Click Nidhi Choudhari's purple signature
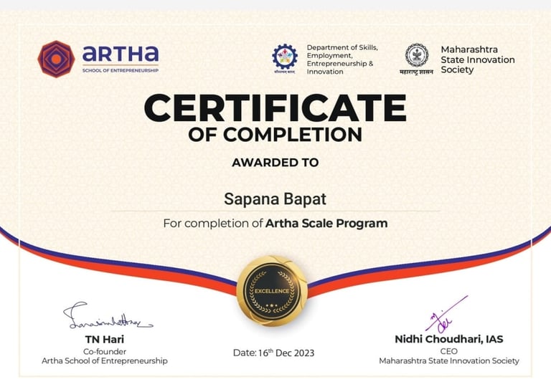 446,315
